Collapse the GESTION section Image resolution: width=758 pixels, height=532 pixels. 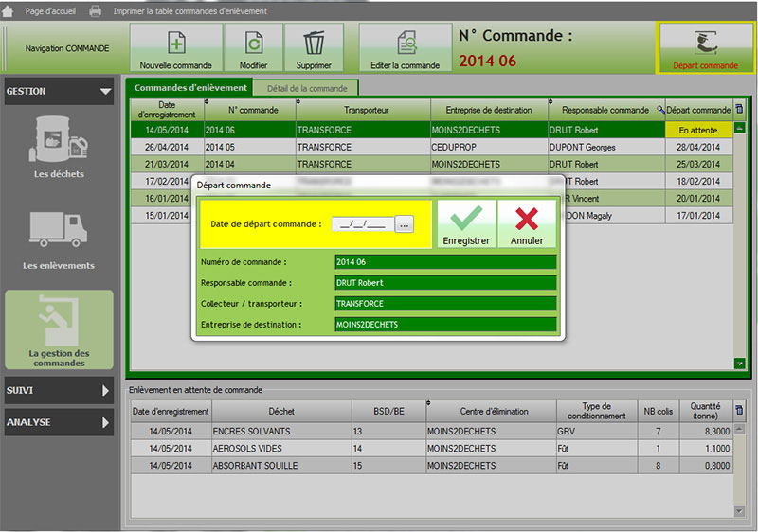59,91
